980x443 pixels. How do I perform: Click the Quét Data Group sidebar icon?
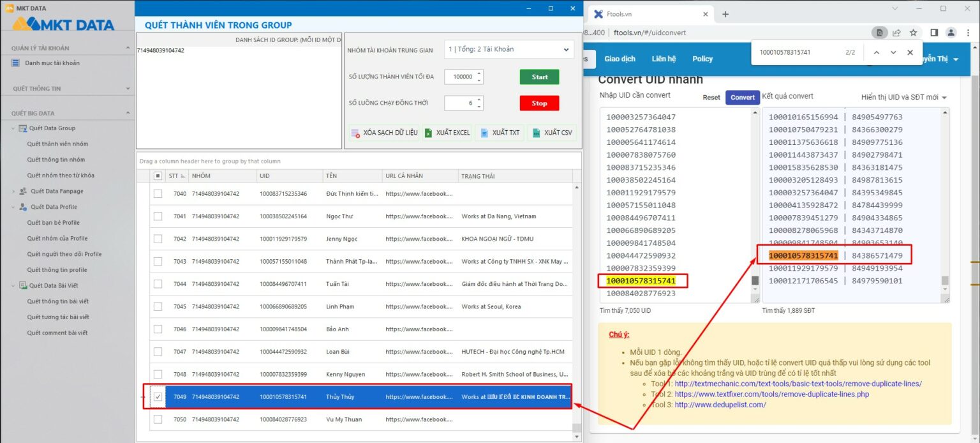(24, 128)
